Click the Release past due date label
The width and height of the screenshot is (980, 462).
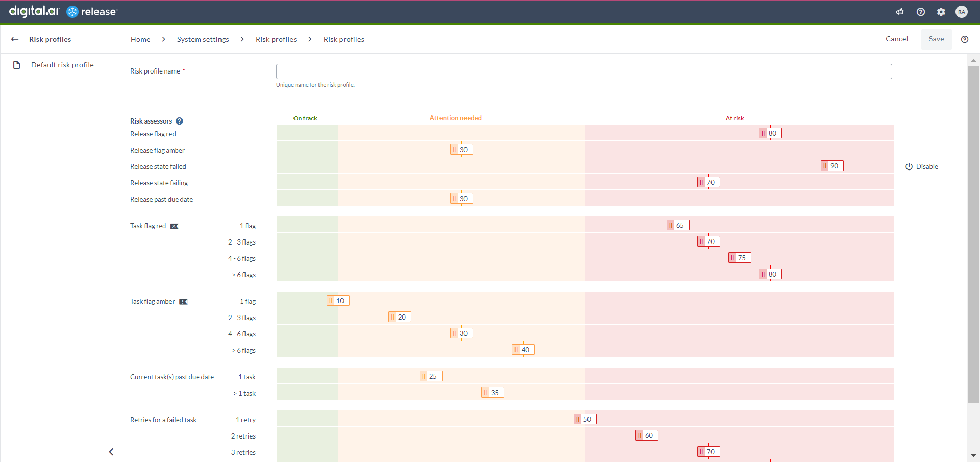161,199
